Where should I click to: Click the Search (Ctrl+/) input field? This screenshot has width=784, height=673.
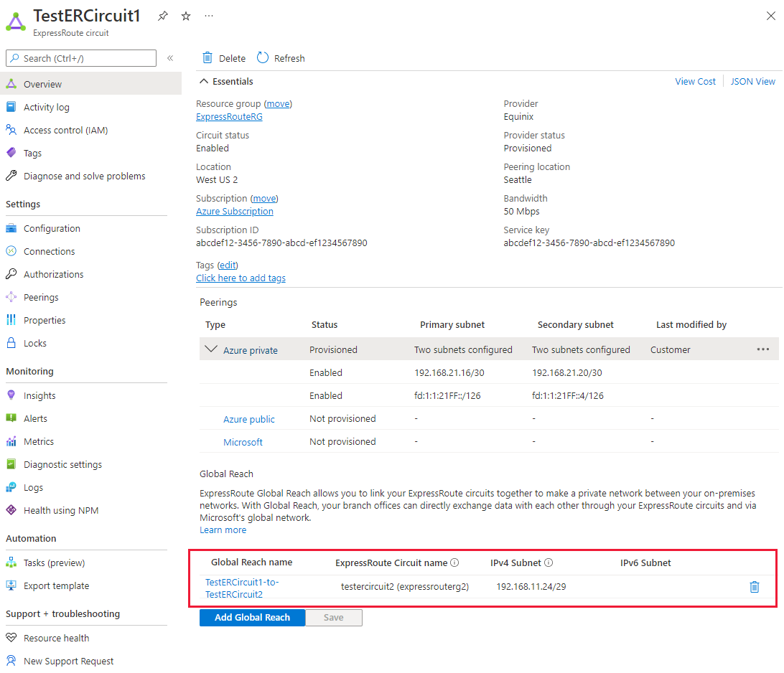(x=80, y=58)
